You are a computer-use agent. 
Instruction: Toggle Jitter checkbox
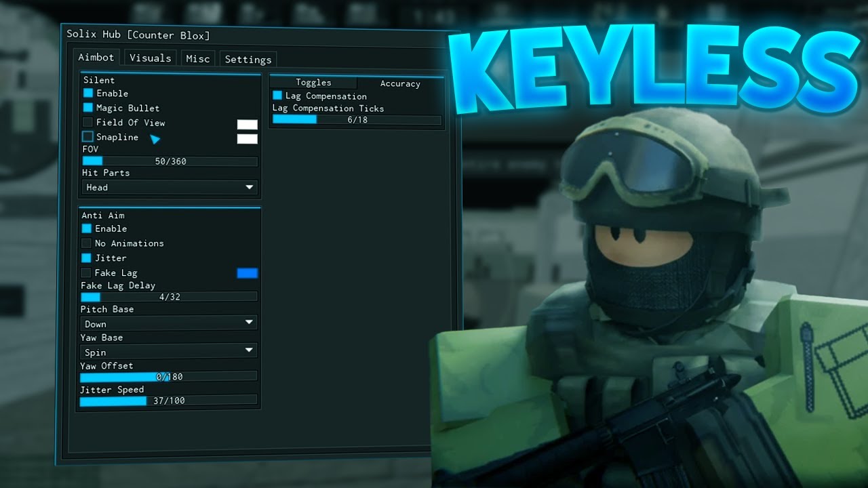click(86, 258)
